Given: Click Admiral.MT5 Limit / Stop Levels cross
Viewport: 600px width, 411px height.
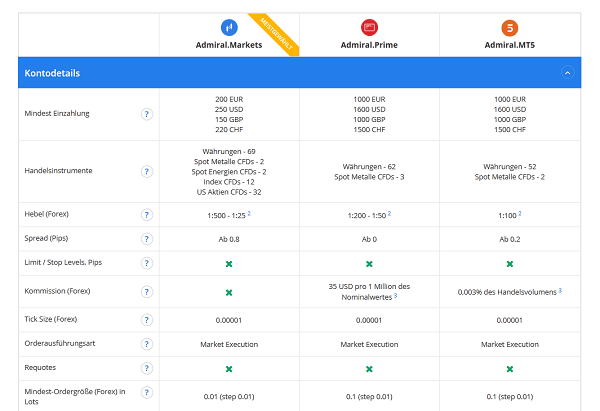Looking at the screenshot, I should pos(510,264).
